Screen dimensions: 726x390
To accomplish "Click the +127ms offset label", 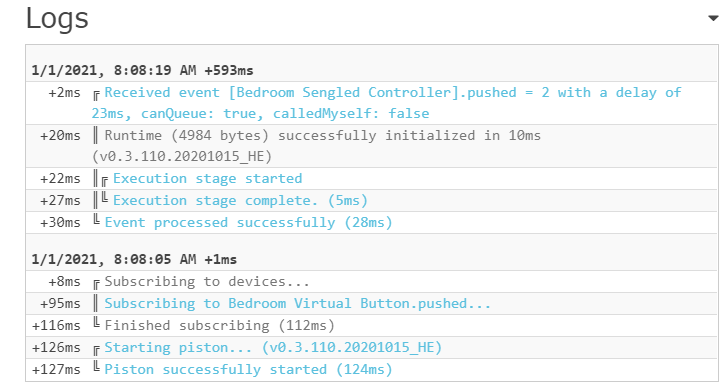I will 56,369.
